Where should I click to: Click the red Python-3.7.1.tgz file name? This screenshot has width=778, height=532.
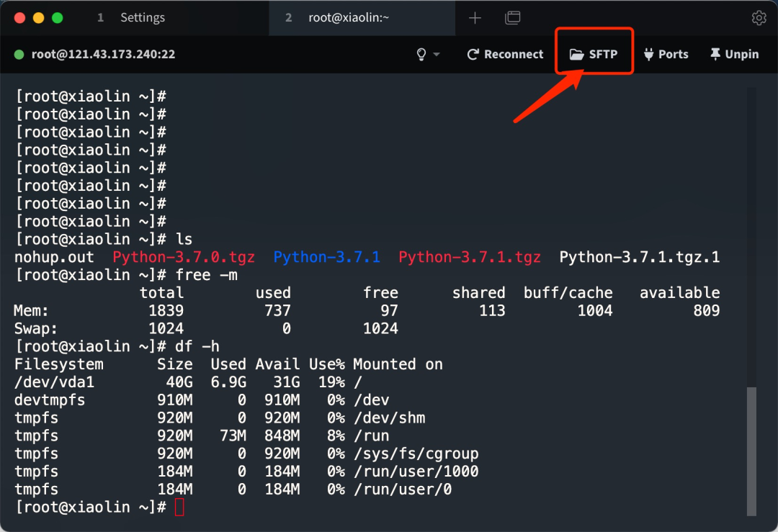pyautogui.click(x=470, y=257)
